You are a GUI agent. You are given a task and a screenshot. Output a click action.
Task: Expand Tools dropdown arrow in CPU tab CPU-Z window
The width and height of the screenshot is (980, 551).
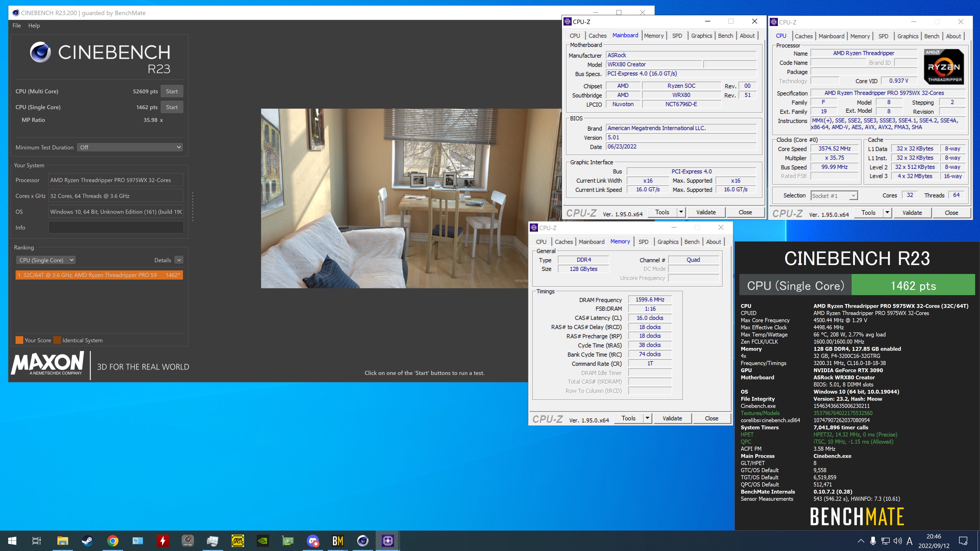click(887, 212)
